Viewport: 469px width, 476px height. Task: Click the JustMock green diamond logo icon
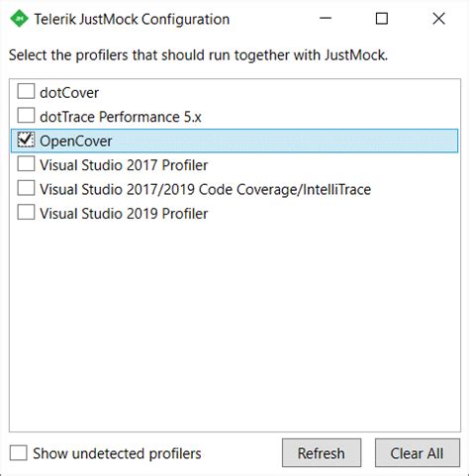(19, 19)
